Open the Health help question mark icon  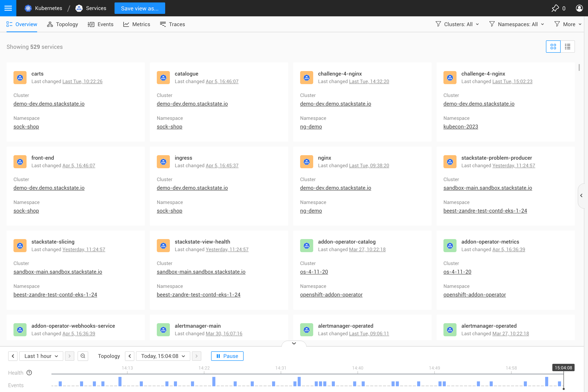pyautogui.click(x=29, y=372)
